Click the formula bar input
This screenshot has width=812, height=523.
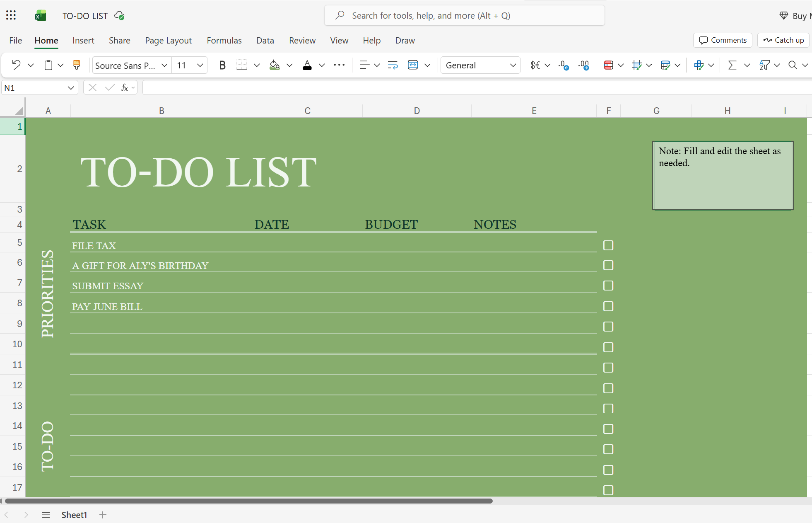(476, 87)
